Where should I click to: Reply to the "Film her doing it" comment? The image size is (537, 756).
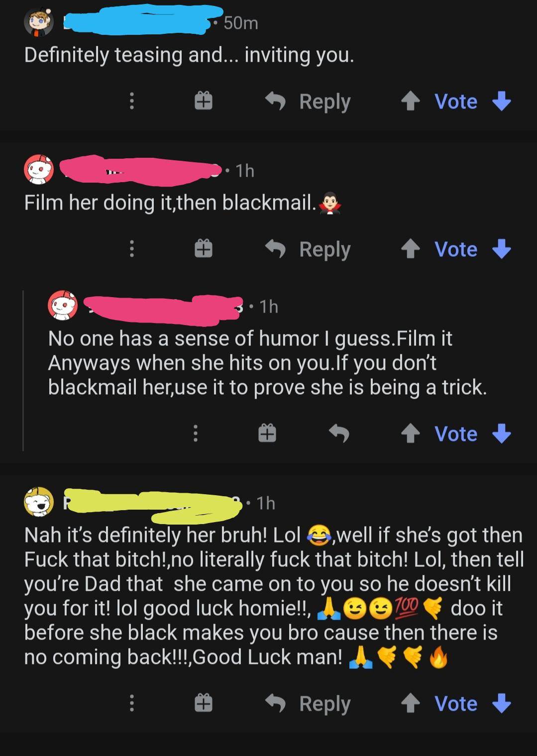308,249
